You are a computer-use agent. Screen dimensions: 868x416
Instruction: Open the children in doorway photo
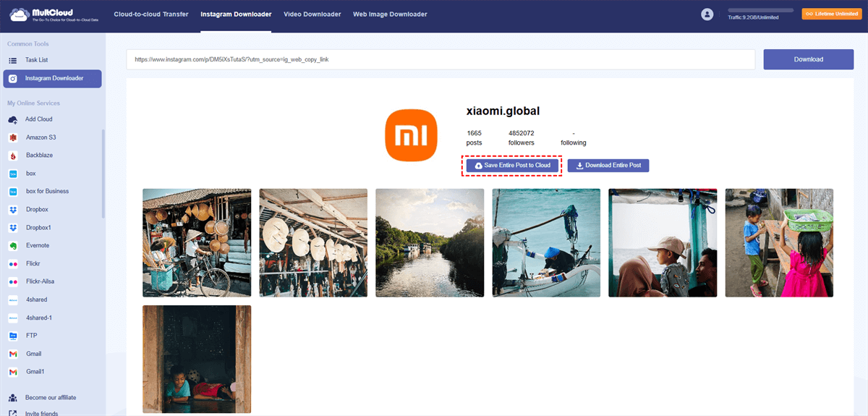tap(197, 359)
